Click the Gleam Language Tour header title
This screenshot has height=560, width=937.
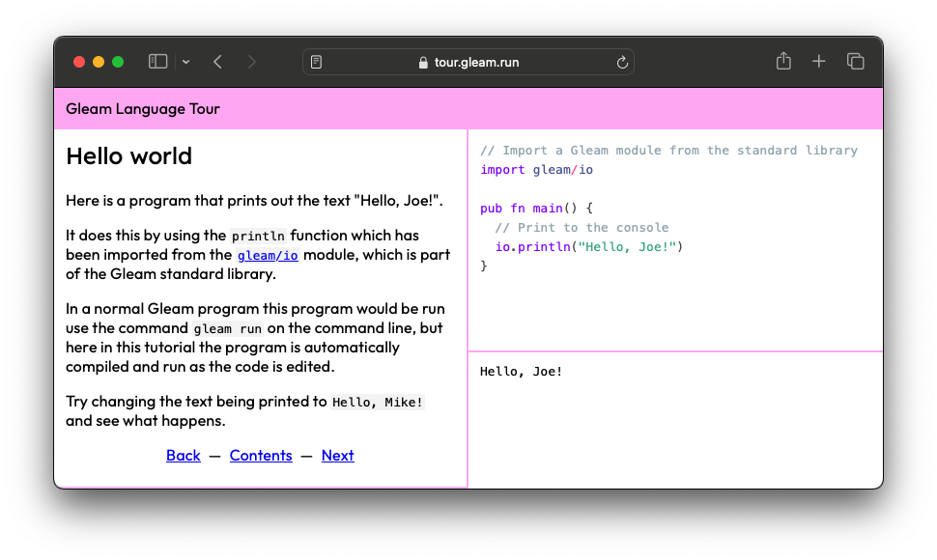pyautogui.click(x=143, y=109)
